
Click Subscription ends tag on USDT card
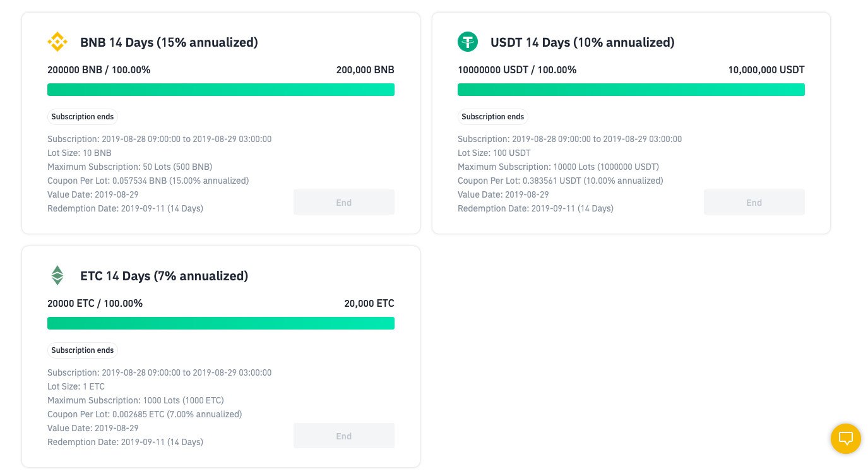click(x=493, y=117)
